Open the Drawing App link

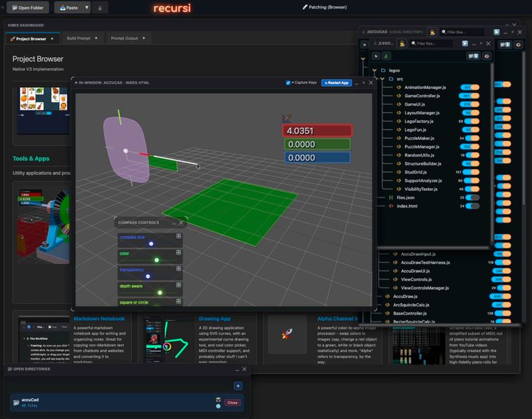pyautogui.click(x=214, y=319)
